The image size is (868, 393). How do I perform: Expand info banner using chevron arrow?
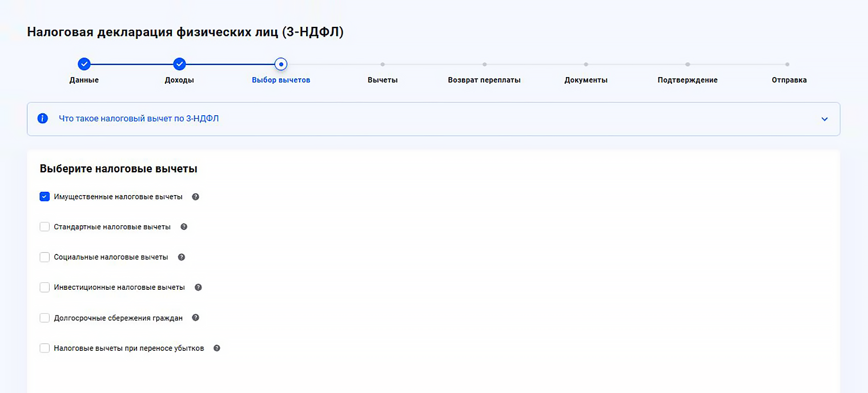(824, 119)
